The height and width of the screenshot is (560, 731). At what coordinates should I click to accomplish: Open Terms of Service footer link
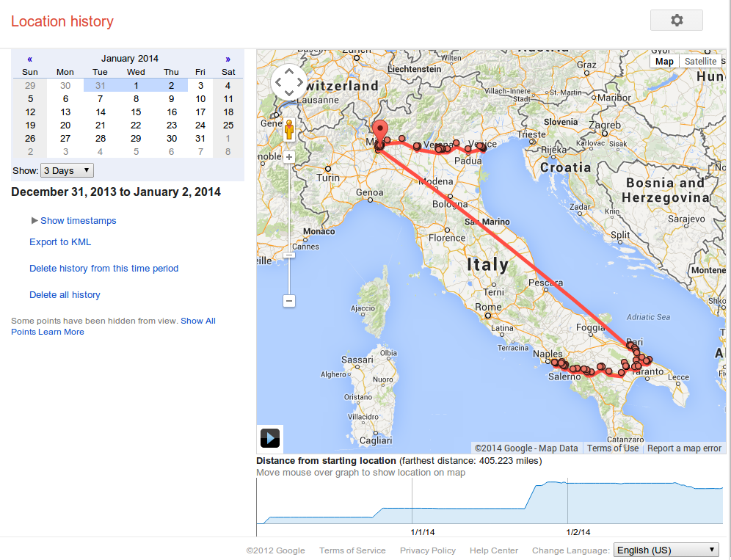point(352,550)
